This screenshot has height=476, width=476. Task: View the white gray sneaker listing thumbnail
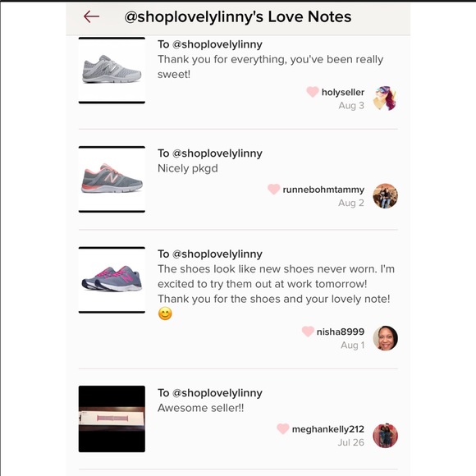pos(112,71)
